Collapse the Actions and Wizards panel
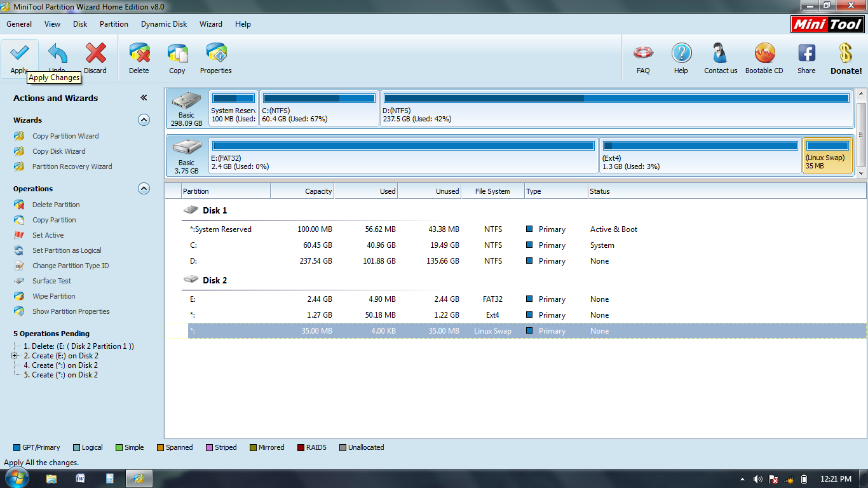The height and width of the screenshot is (488, 868). (144, 98)
